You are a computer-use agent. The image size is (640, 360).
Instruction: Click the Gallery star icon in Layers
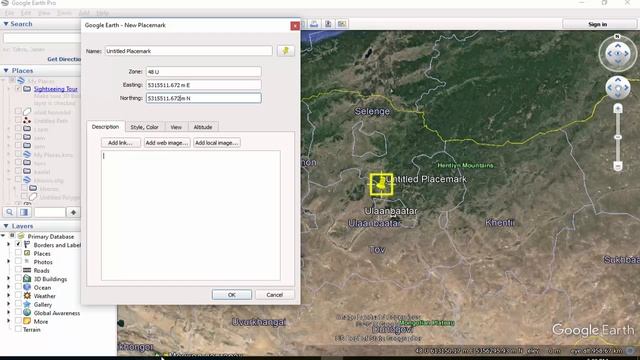tap(27, 304)
